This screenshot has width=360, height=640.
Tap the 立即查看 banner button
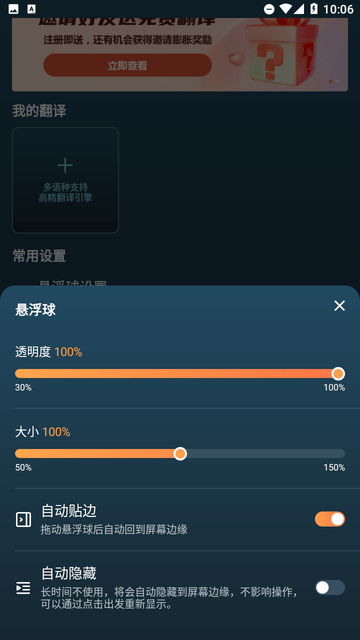coord(127,65)
